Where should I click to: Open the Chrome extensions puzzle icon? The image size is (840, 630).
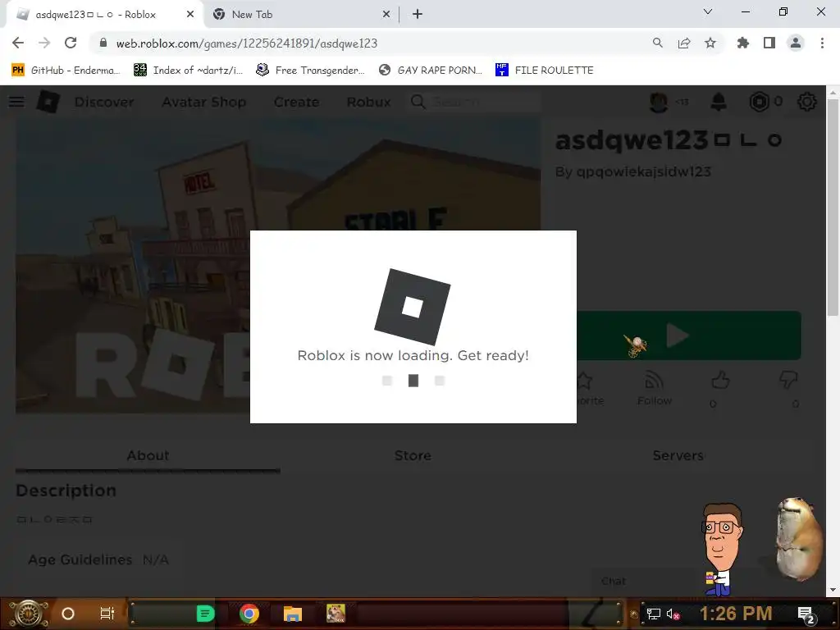click(743, 43)
